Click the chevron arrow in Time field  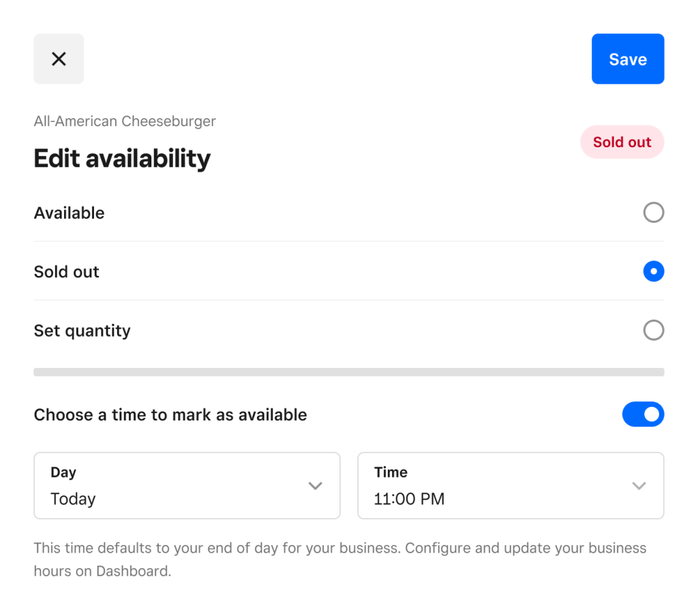(x=639, y=486)
